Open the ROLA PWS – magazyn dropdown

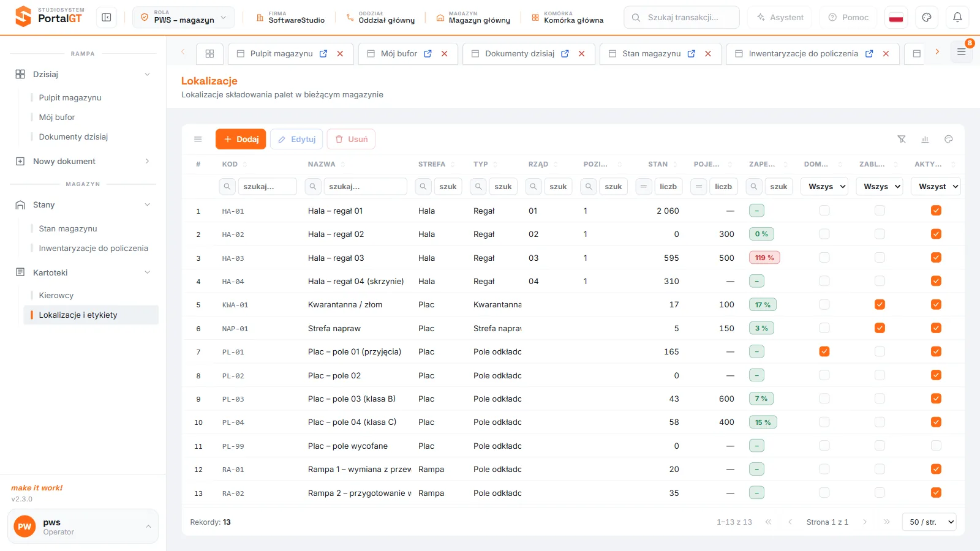[184, 17]
